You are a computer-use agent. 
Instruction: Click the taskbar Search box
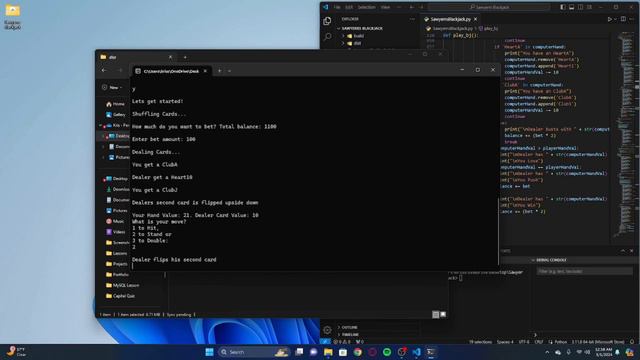coord(253,352)
